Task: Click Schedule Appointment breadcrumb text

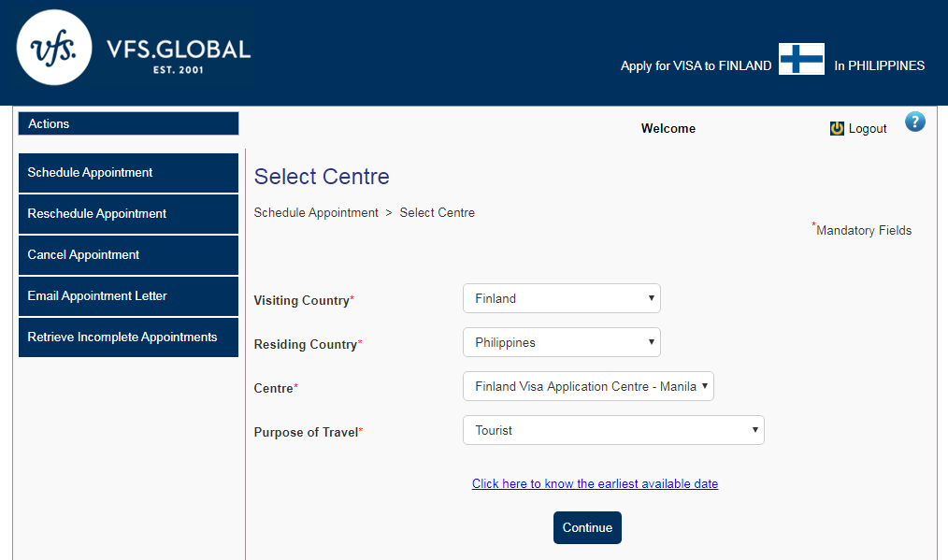Action: (x=316, y=213)
